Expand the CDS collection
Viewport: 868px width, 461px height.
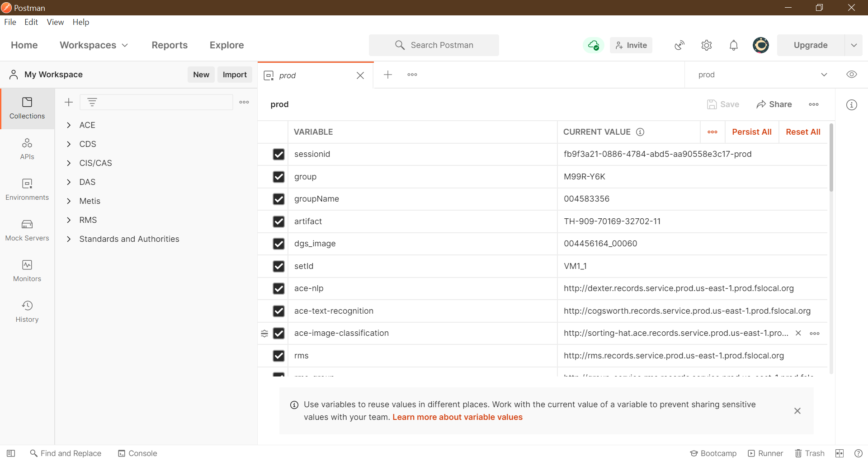69,144
